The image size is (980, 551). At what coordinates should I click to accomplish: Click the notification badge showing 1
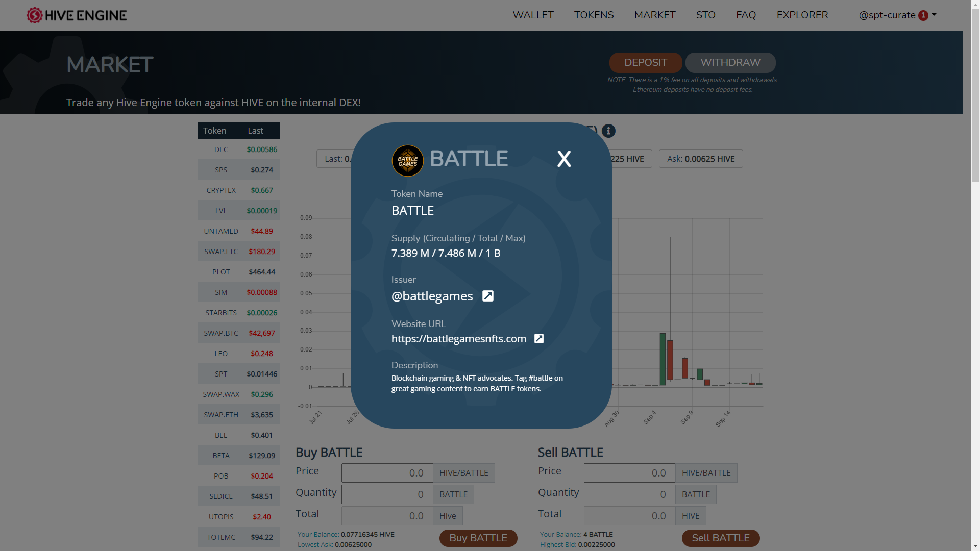[923, 15]
